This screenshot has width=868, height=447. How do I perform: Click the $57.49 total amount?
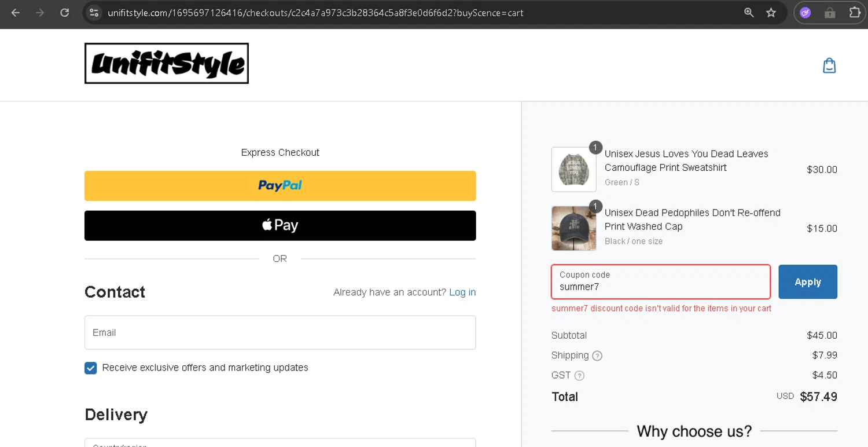[818, 397]
